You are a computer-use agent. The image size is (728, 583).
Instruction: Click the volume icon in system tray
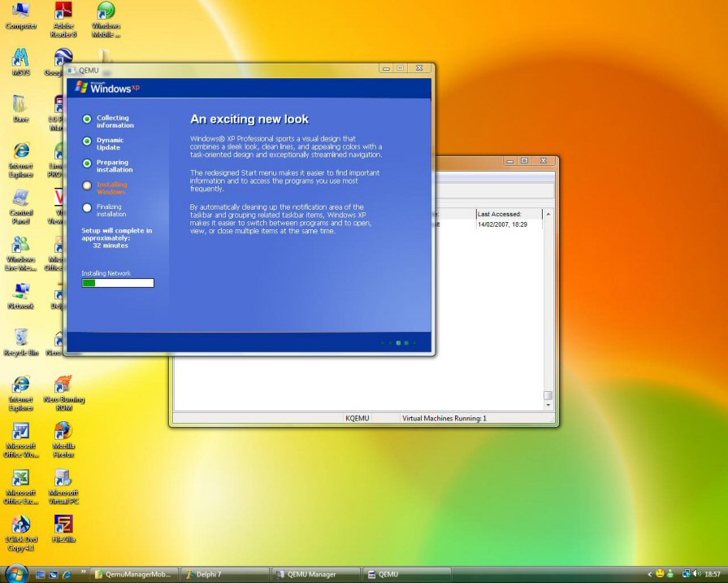697,574
